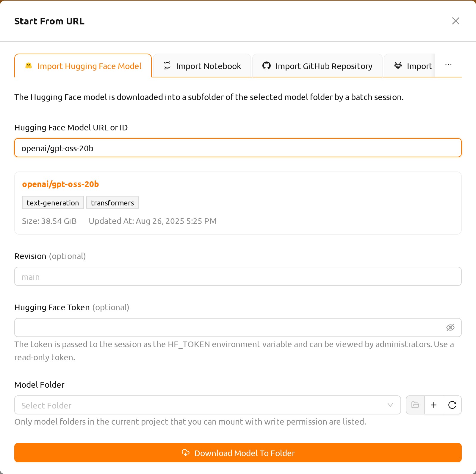Open the folder browse icon button

415,405
